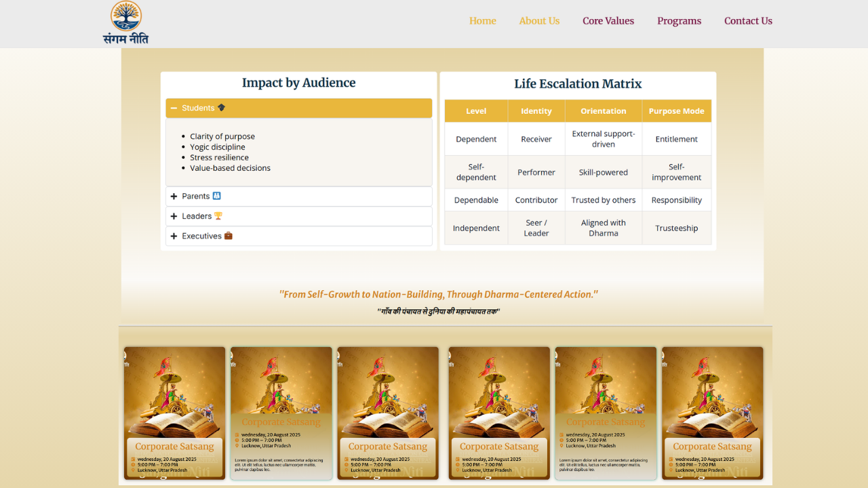Click the 'Entitlement' table cell
868x488 pixels.
[677, 139]
